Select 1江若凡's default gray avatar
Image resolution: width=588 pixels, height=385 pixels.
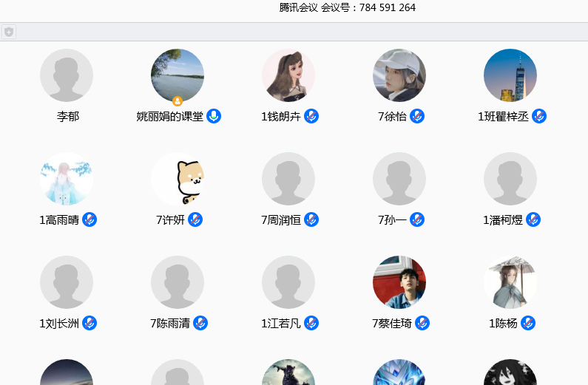tap(288, 282)
